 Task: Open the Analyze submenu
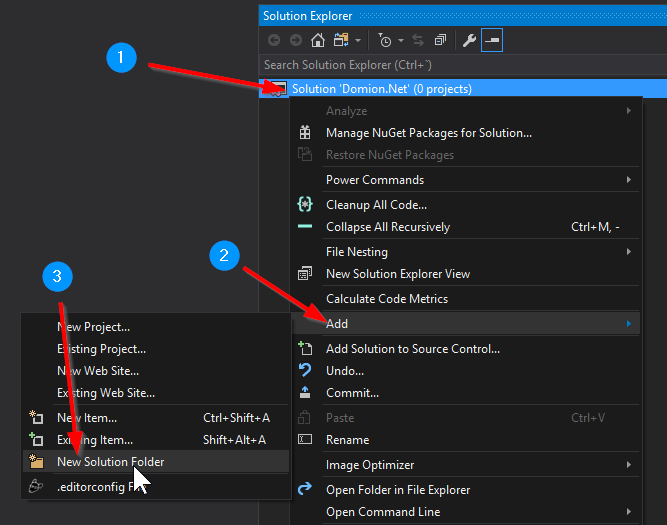tap(466, 111)
